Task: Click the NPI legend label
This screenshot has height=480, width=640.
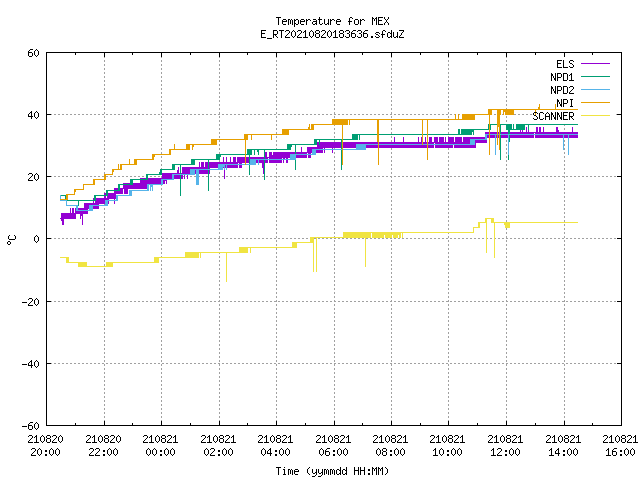Action: 565,103
